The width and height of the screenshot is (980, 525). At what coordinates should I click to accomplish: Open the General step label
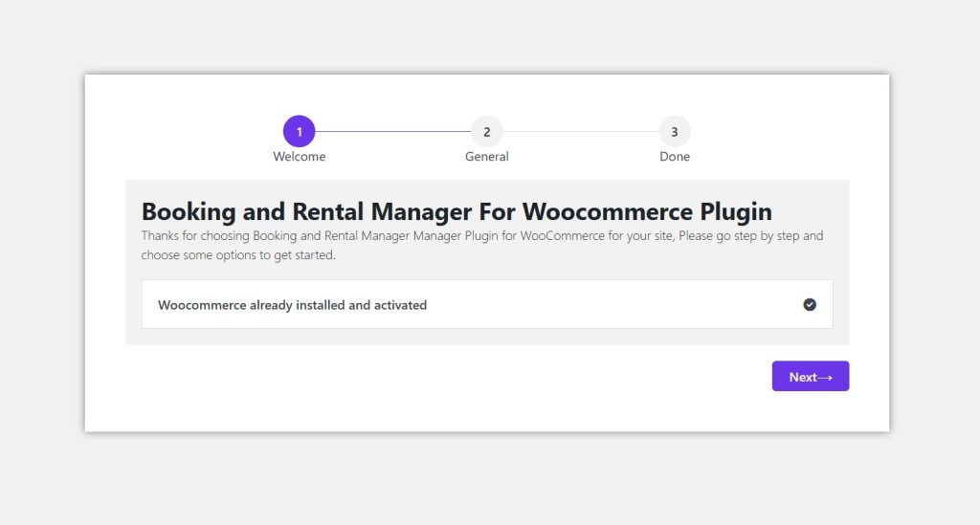pyautogui.click(x=486, y=157)
